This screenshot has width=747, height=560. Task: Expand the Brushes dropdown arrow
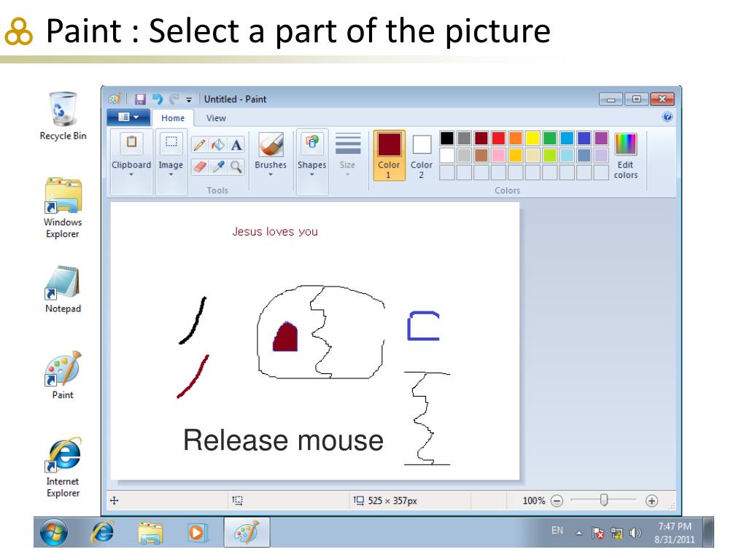pyautogui.click(x=271, y=175)
